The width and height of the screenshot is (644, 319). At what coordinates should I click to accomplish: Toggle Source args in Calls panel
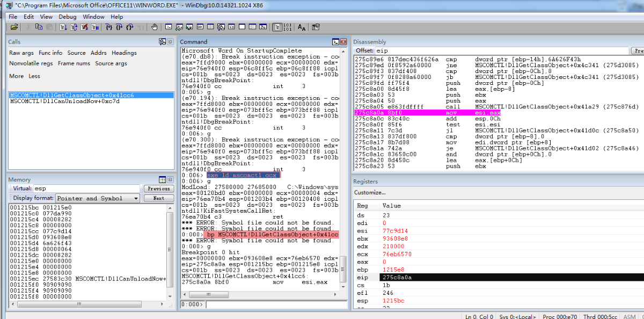click(111, 63)
